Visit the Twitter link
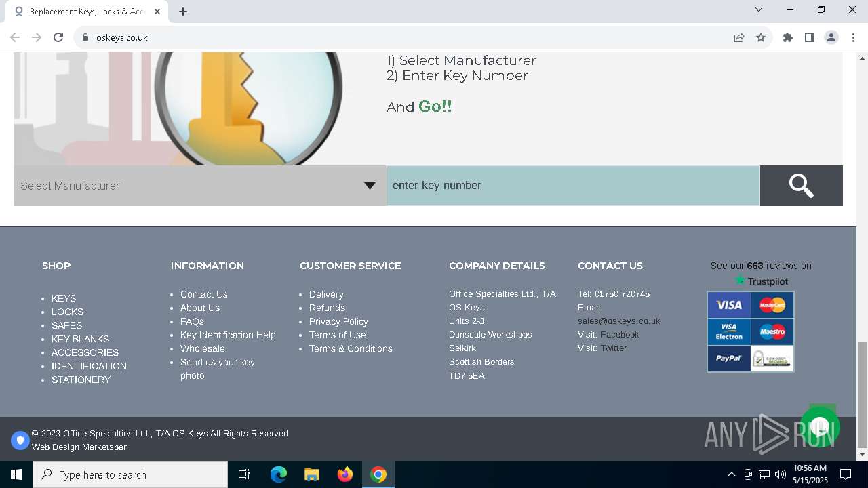The image size is (868, 488). tap(614, 348)
